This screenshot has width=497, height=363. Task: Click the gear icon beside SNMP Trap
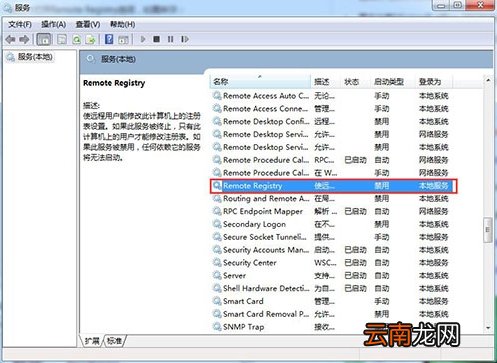217,327
